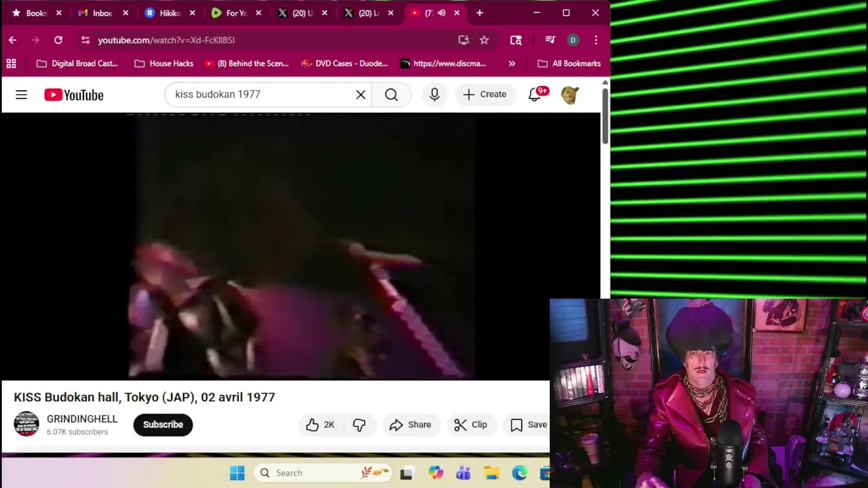Share the KISS Budokan video
868x488 pixels.
[x=411, y=425]
